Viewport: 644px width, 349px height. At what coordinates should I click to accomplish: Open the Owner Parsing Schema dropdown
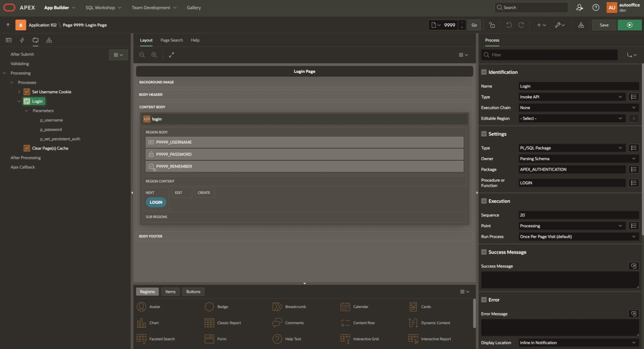pos(579,159)
